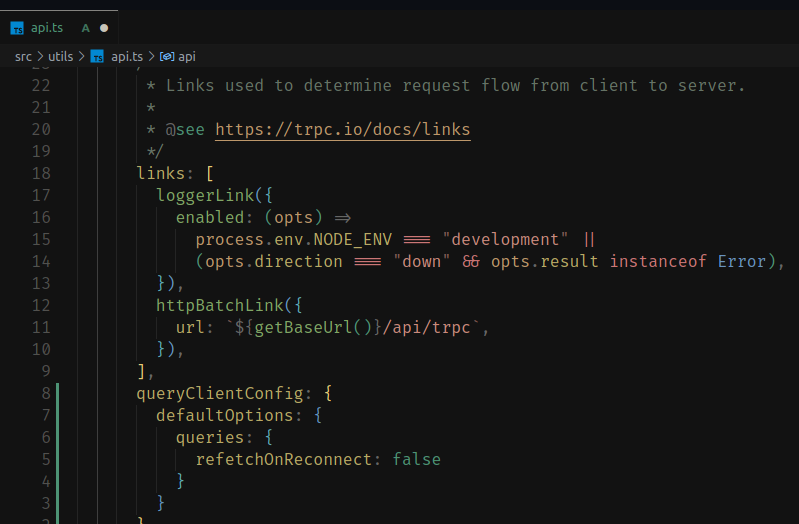Click the 'httpBatchLink' function call
The width and height of the screenshot is (799, 524).
220,305
